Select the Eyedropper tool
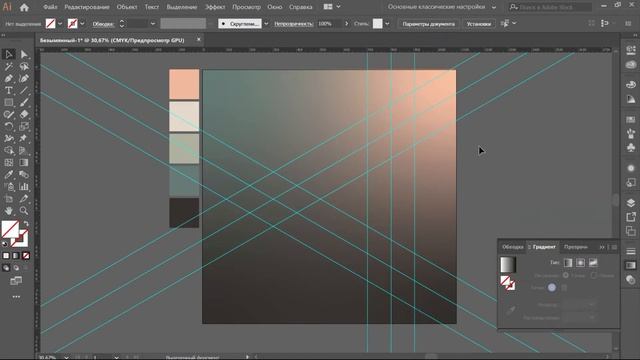Screen dimensions: 640x360 [9, 175]
